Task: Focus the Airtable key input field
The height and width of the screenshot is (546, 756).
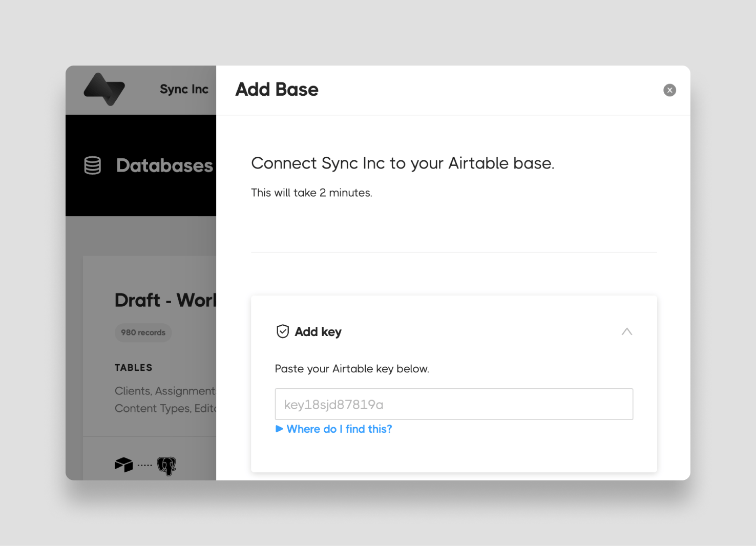Action: click(454, 404)
